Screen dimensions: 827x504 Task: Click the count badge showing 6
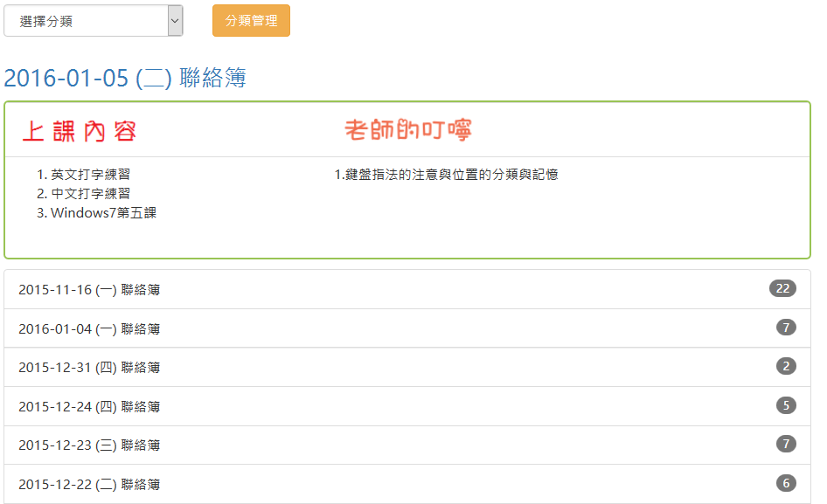tap(786, 483)
